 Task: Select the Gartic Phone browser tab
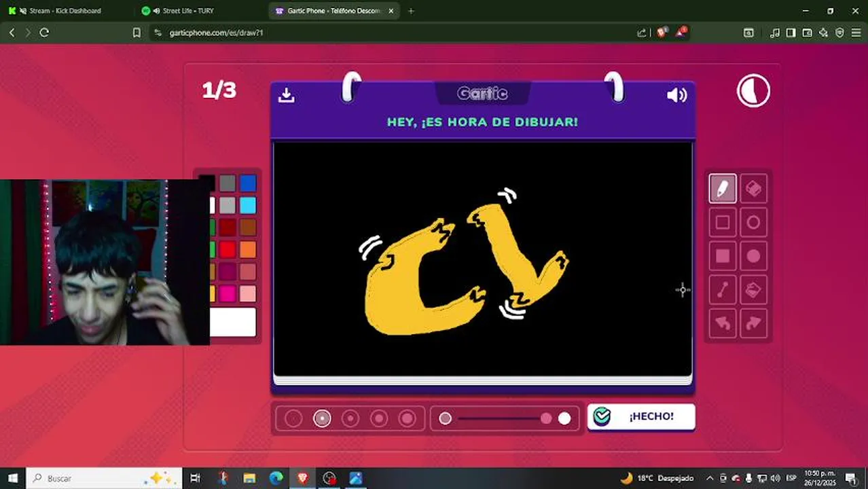(x=333, y=11)
